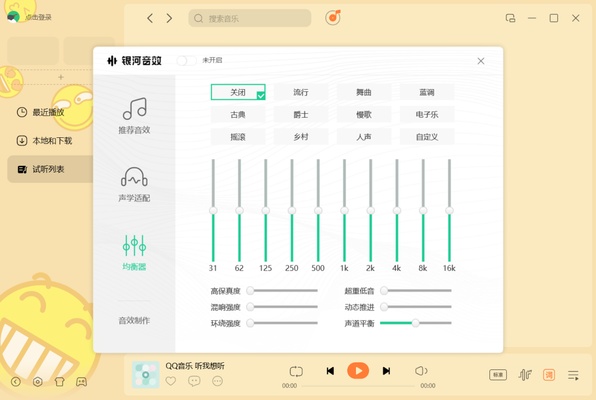Click the 超重低音 slider
The width and height of the screenshot is (596, 400).
416,290
